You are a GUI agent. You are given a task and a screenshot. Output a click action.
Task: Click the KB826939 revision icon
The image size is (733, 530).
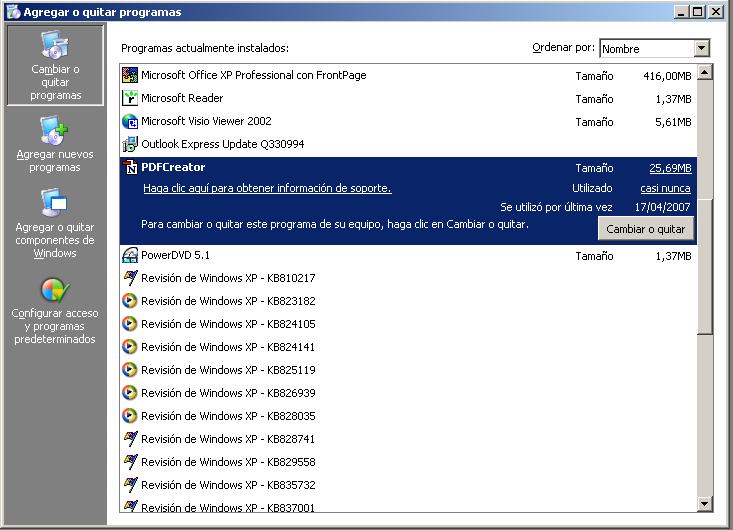pyautogui.click(x=130, y=393)
